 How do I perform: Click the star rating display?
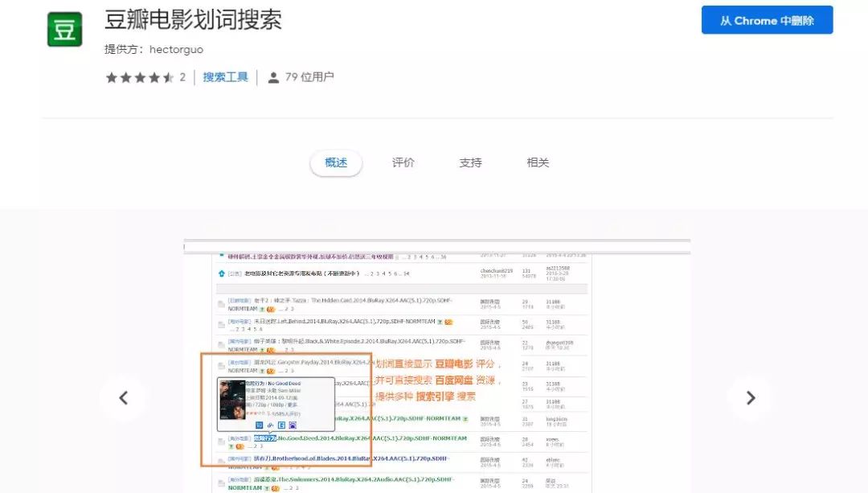[x=140, y=77]
